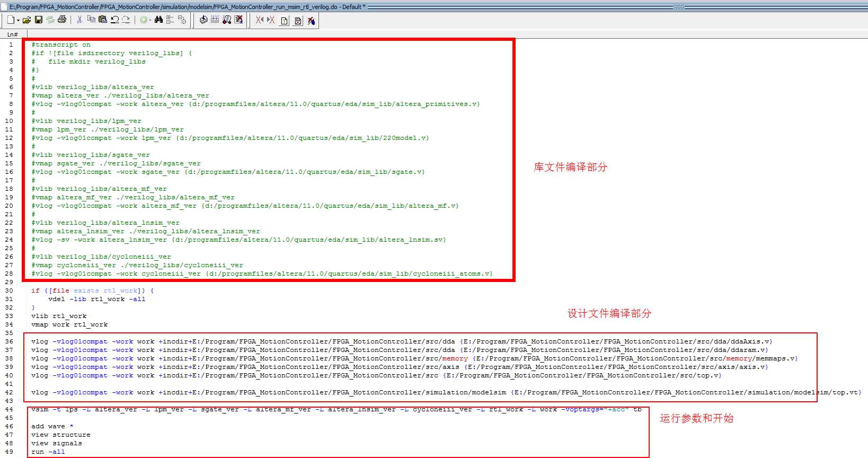868x458 pixels.
Task: Open the dropdown beside the green circle icon
Action: pos(150,20)
